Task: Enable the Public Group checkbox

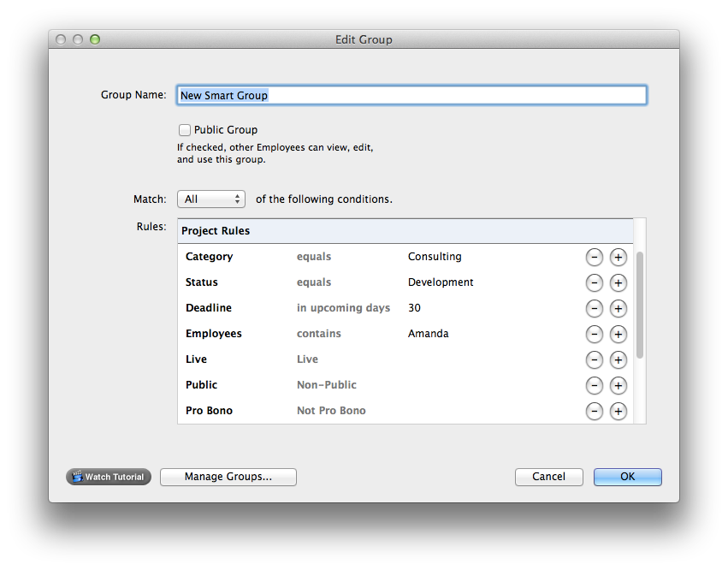Action: [184, 129]
